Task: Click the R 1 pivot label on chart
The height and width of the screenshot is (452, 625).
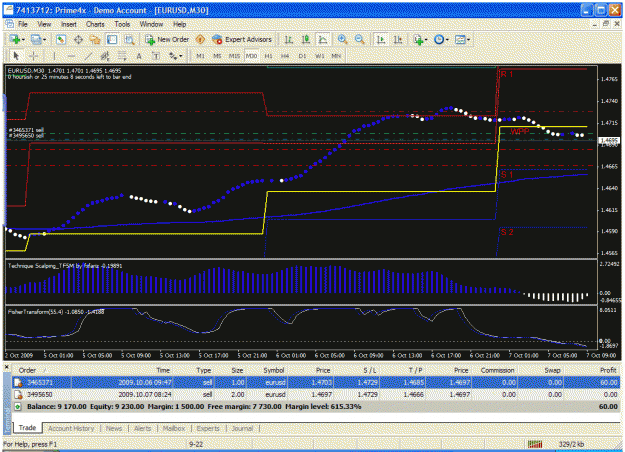Action: pyautogui.click(x=507, y=74)
